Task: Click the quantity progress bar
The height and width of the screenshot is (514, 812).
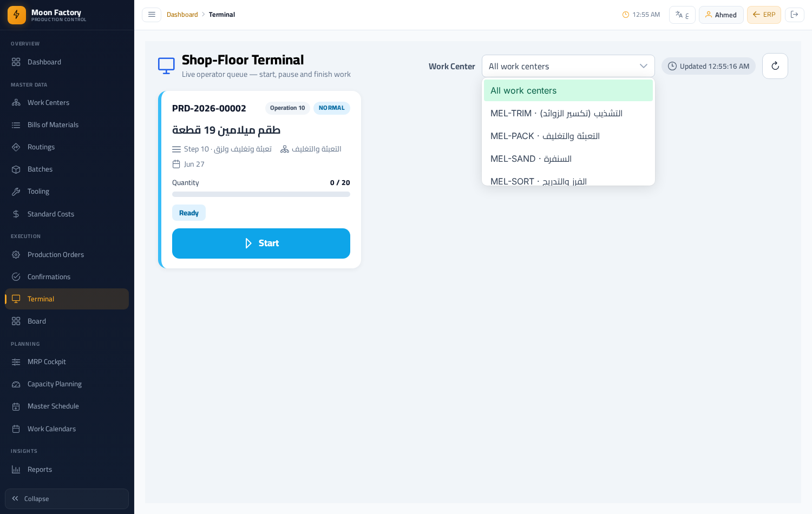Action: point(261,194)
